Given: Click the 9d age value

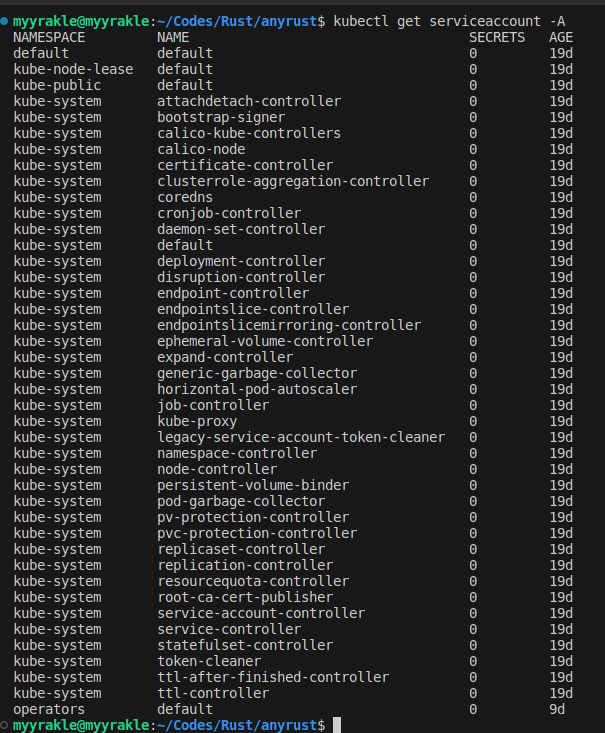Looking at the screenshot, I should click(557, 709).
